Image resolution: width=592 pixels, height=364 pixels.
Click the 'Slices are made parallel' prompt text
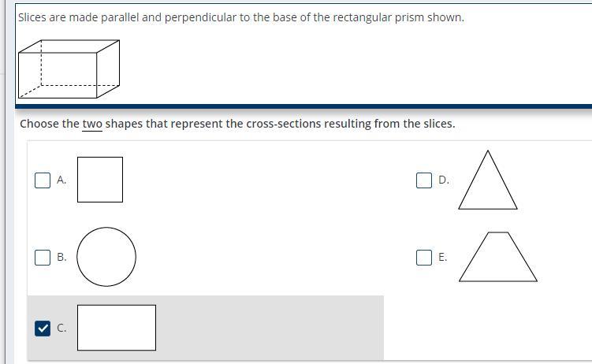(x=241, y=17)
